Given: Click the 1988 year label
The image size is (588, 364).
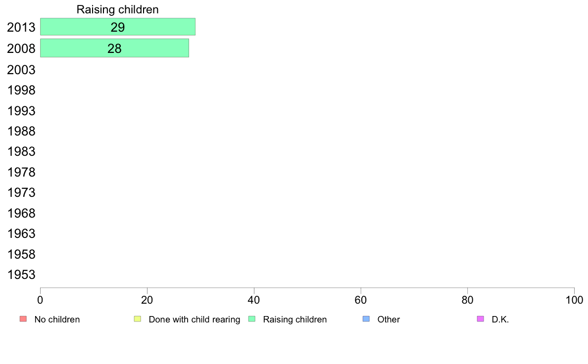Looking at the screenshot, I should tap(21, 131).
